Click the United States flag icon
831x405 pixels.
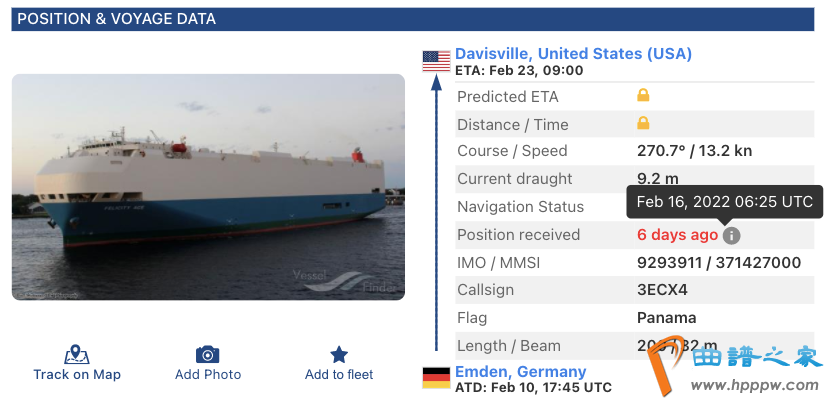pos(436,60)
